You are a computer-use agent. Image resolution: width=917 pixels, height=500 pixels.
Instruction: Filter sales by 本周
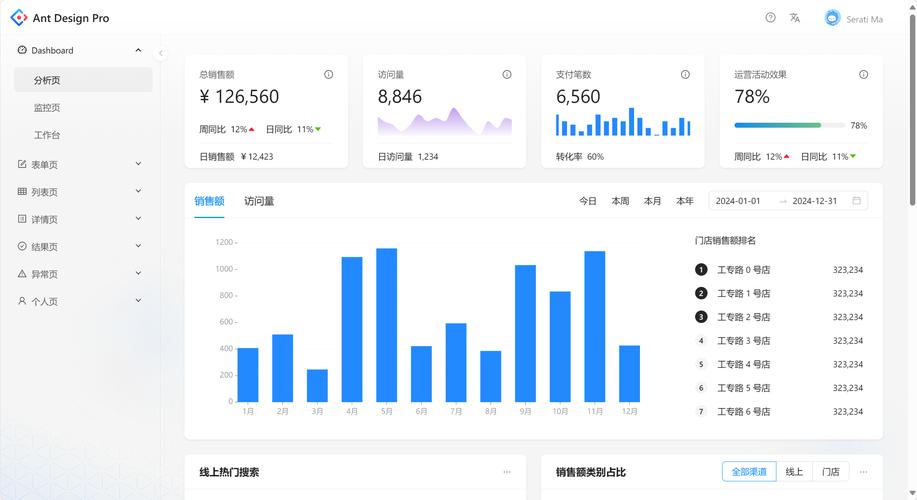[620, 201]
